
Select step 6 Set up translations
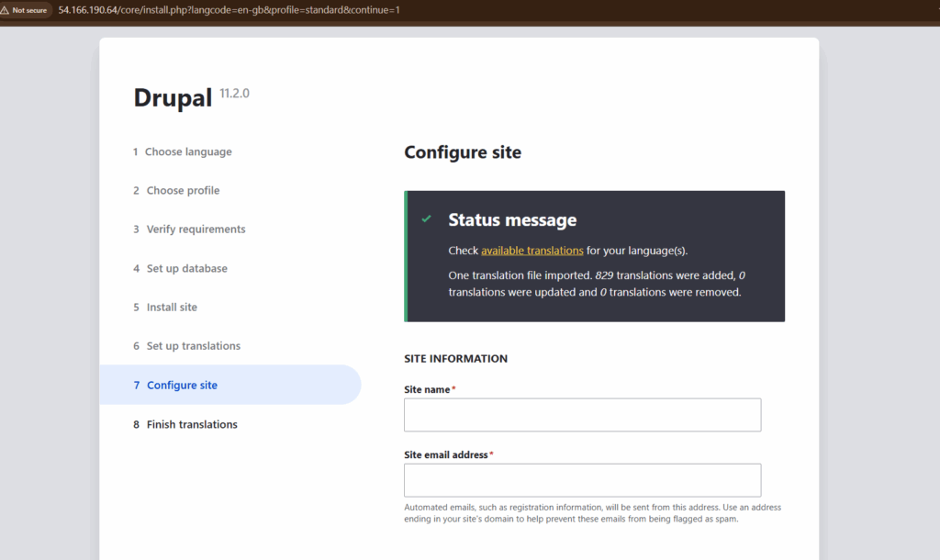186,346
